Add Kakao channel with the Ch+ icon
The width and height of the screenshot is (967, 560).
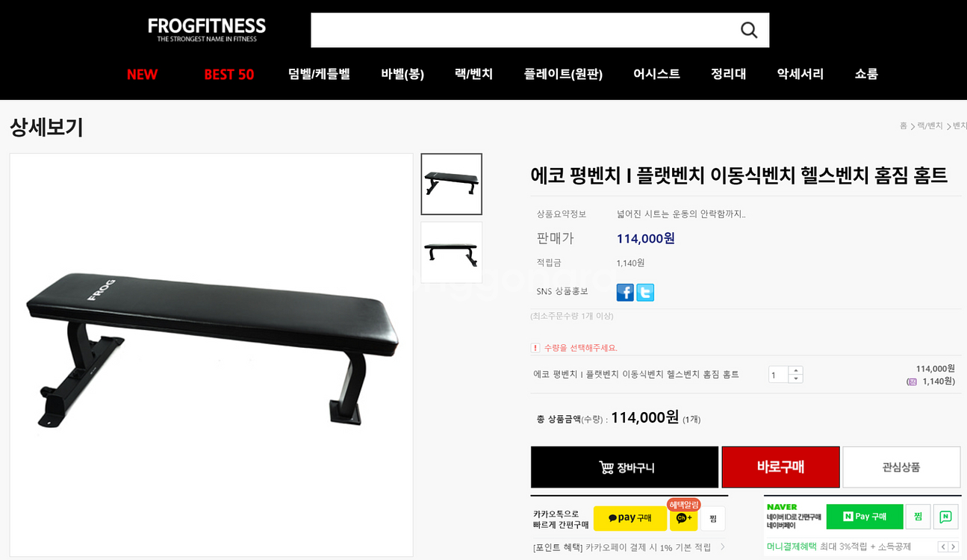[683, 518]
